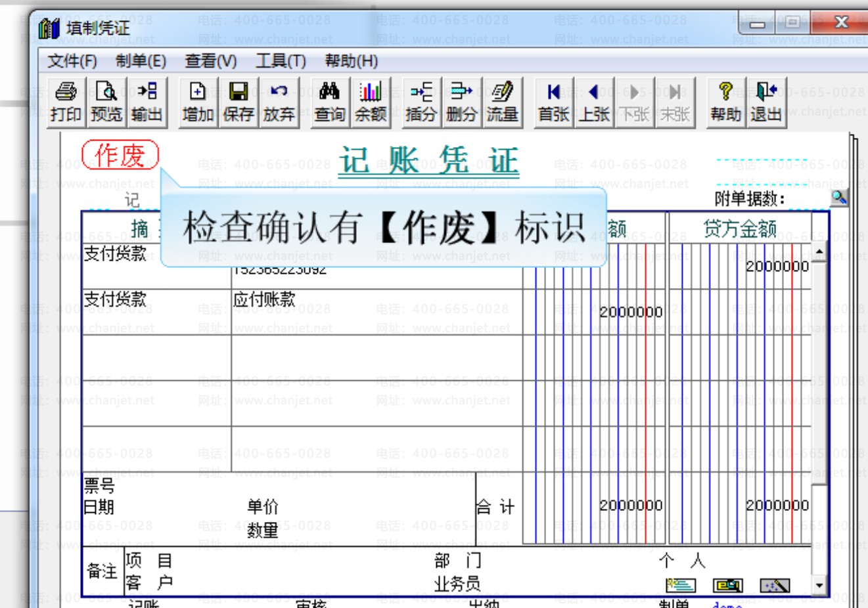Click the 合计 credit total 2000000
The height and width of the screenshot is (608, 868).
777,505
